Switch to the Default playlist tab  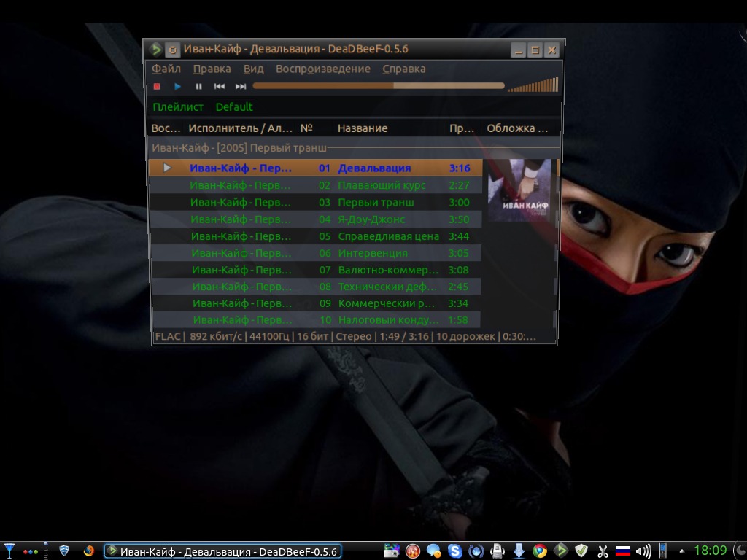pyautogui.click(x=234, y=107)
